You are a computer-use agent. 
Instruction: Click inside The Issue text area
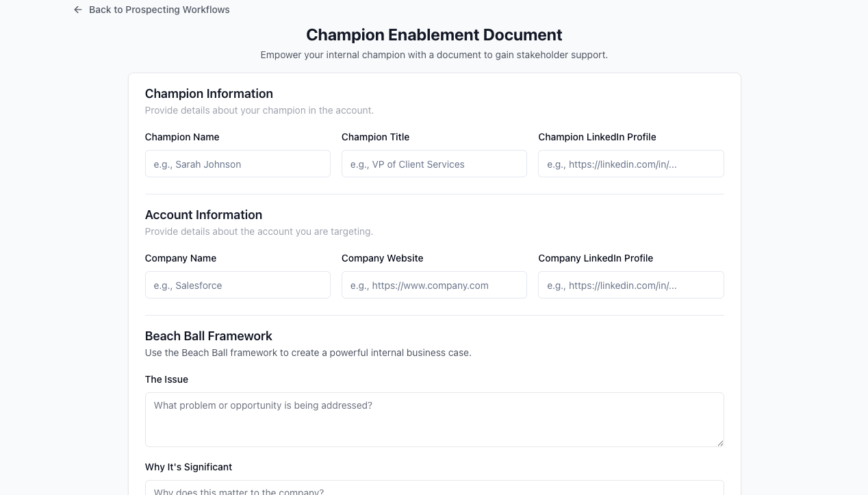tap(434, 418)
